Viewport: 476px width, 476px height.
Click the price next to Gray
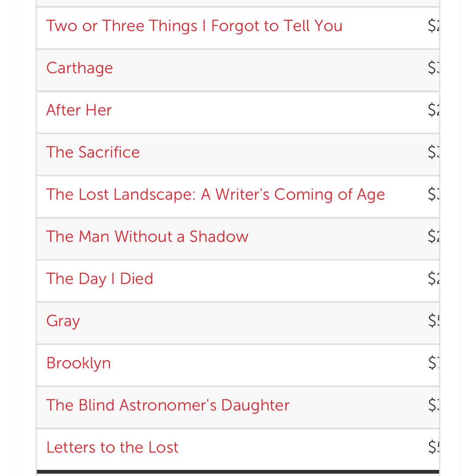433,321
